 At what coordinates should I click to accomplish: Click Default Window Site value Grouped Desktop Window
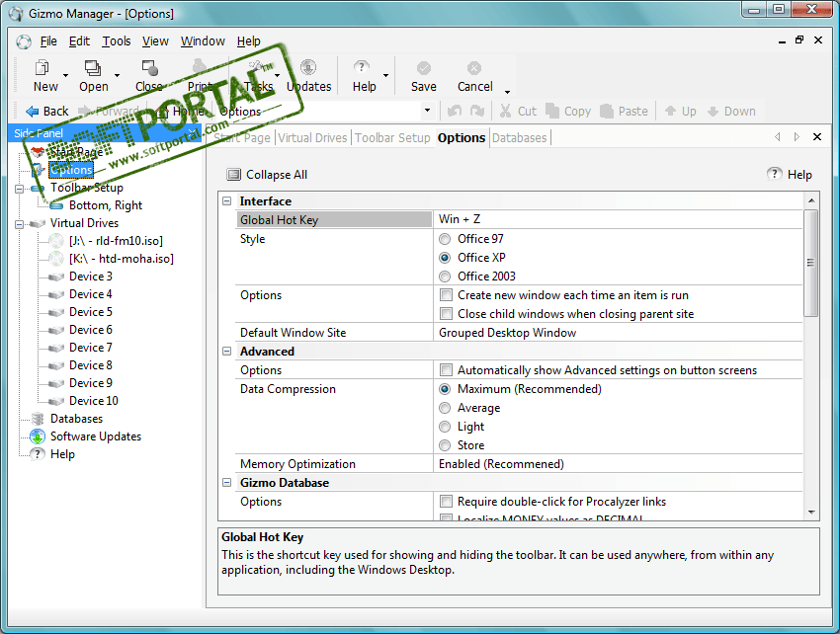pyautogui.click(x=618, y=333)
